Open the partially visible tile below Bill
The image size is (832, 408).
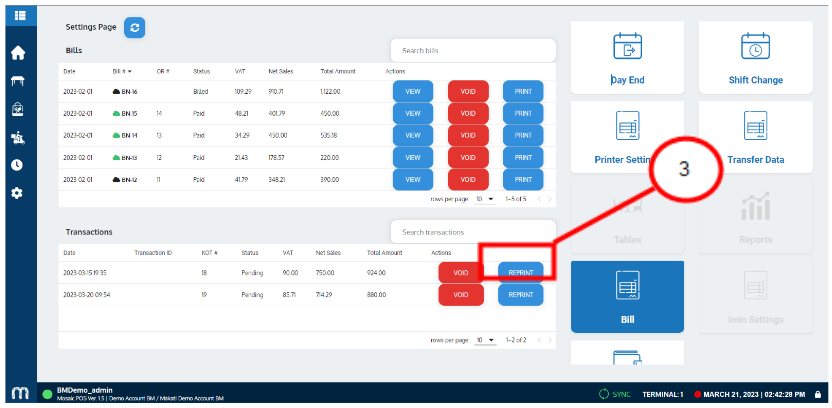[x=627, y=353]
